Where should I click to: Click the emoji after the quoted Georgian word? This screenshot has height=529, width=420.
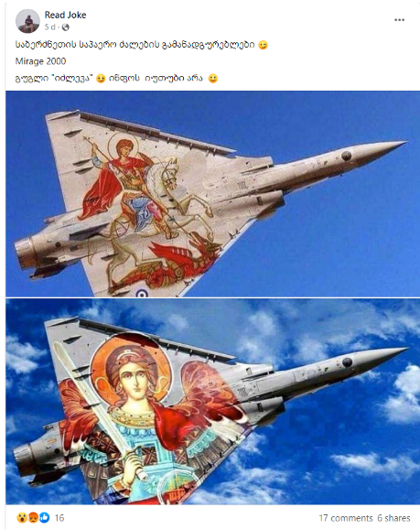(x=101, y=79)
